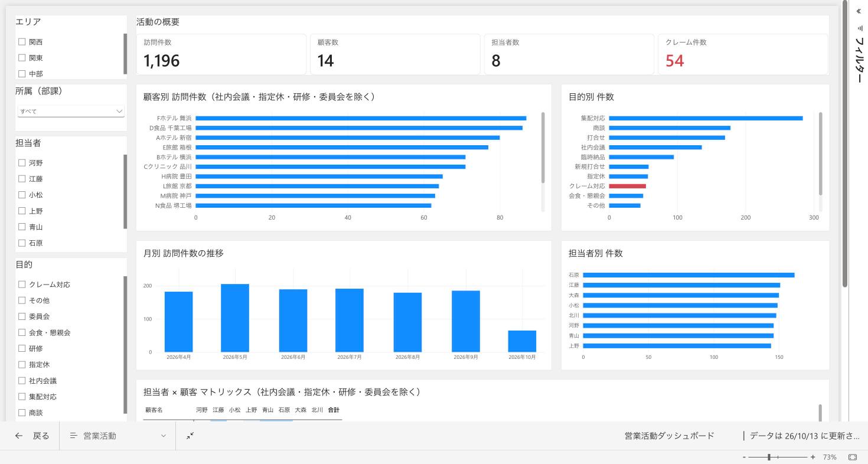Viewport: 868px width, 464px height.
Task: Click the 目的別 件数 chart scrollbar
Action: [x=821, y=153]
